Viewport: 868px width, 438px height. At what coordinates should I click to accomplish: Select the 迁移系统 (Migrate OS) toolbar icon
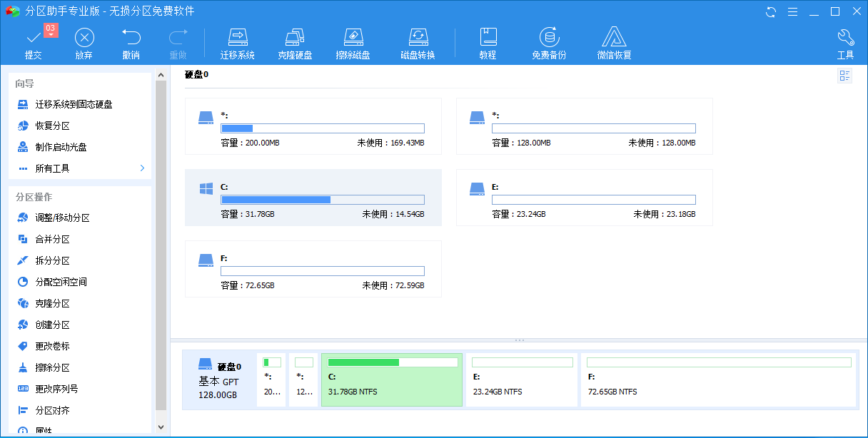[238, 41]
